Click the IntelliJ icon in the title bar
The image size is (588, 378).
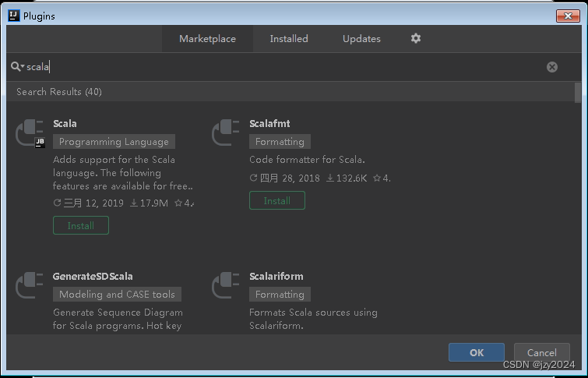pos(14,16)
